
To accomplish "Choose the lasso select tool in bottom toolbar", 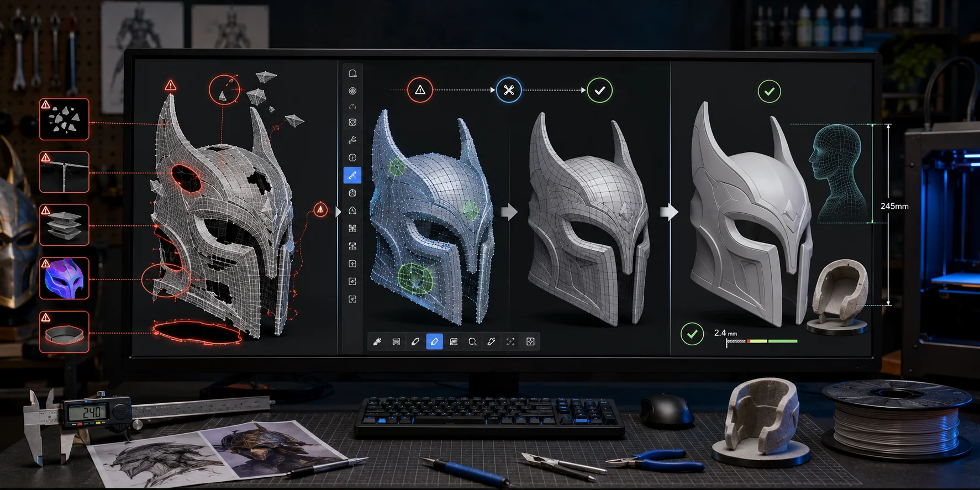I will coord(472,341).
